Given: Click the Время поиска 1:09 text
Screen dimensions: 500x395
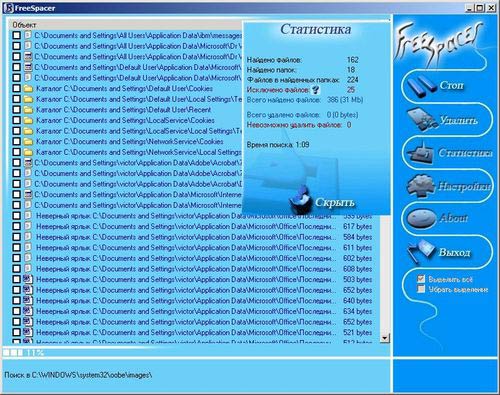Looking at the screenshot, I should tap(278, 145).
